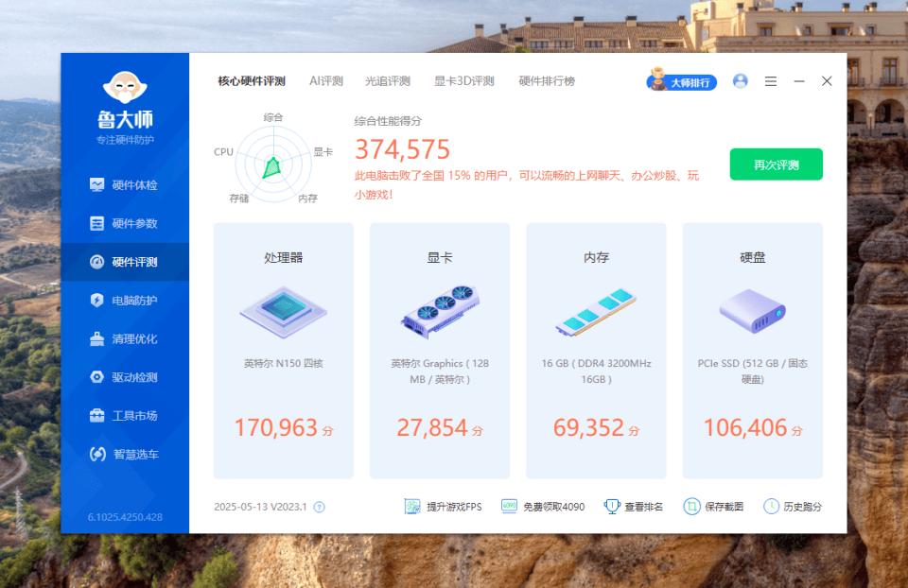
Task: Click the PCIe SSD 512 GB text
Action: tap(753, 372)
